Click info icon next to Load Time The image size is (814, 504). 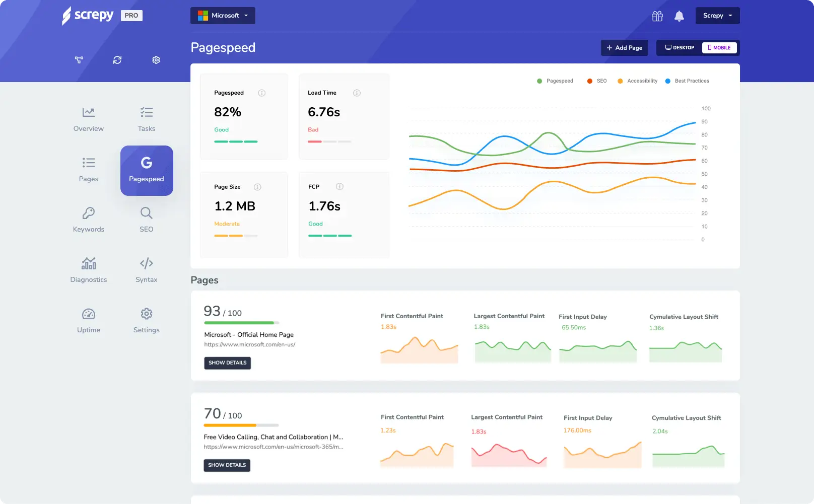click(x=357, y=93)
